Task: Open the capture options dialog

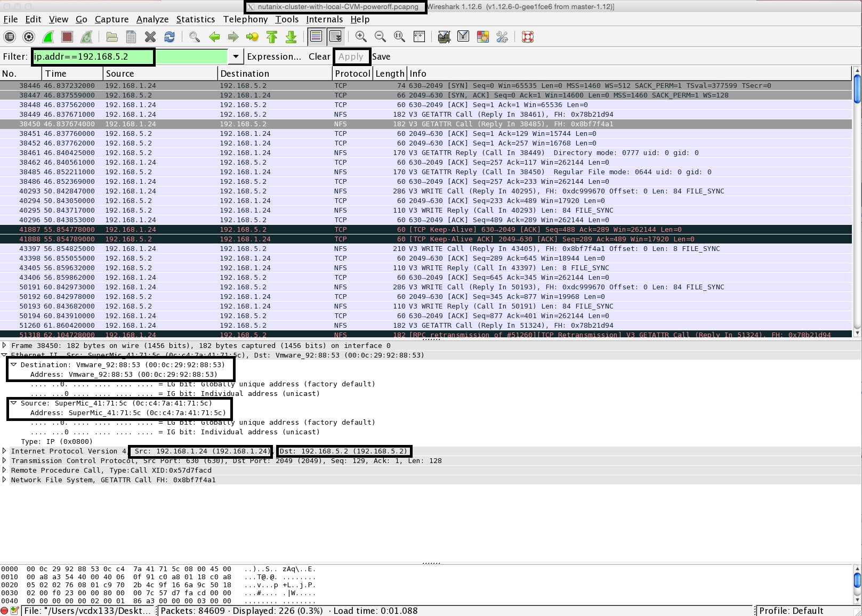Action: click(x=29, y=37)
